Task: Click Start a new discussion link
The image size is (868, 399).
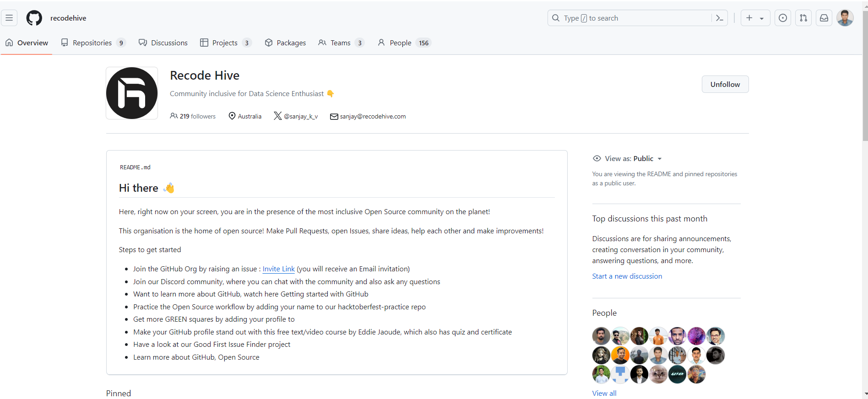Action: click(x=627, y=276)
